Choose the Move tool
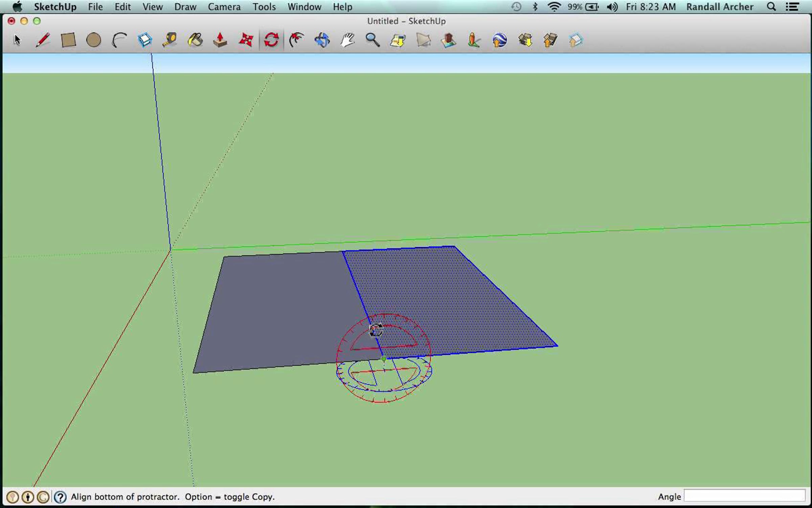The height and width of the screenshot is (508, 812). (246, 40)
